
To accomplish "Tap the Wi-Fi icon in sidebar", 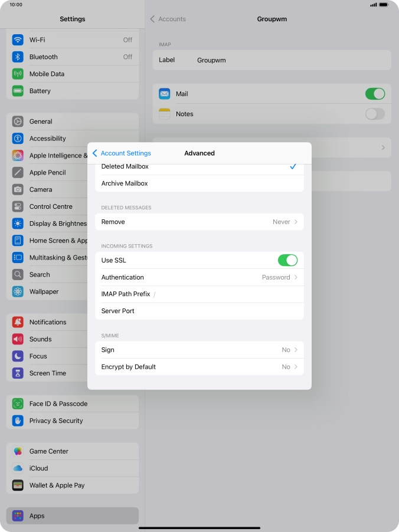I will [x=18, y=40].
